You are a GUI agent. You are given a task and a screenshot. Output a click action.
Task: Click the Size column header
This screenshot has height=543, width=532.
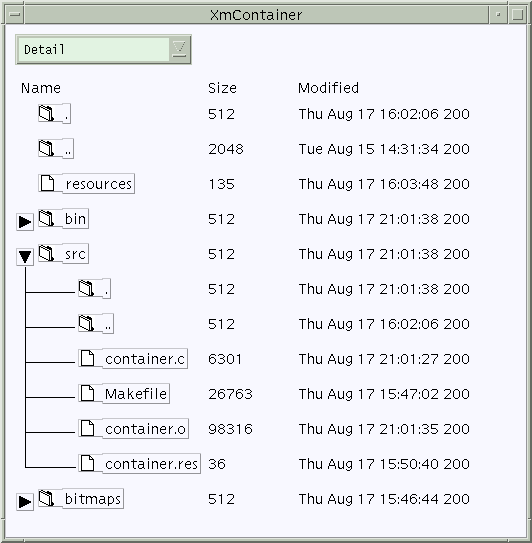pos(222,88)
